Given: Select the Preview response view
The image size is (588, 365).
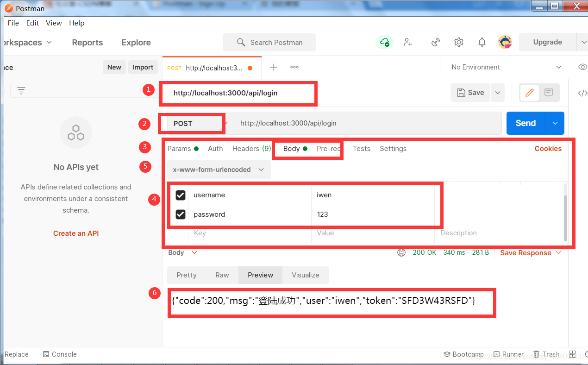Looking at the screenshot, I should 261,275.
